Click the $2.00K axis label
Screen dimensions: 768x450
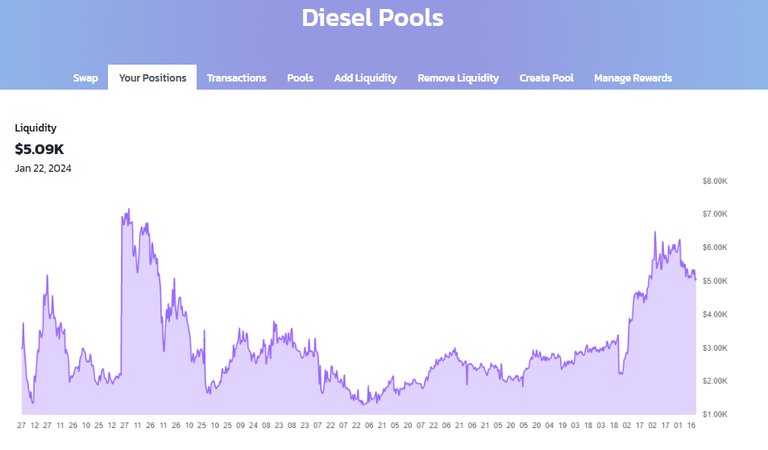click(x=715, y=381)
